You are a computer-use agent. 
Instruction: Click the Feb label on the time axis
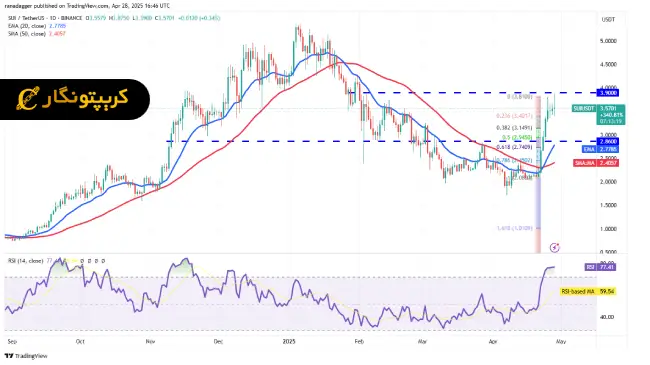click(x=359, y=341)
